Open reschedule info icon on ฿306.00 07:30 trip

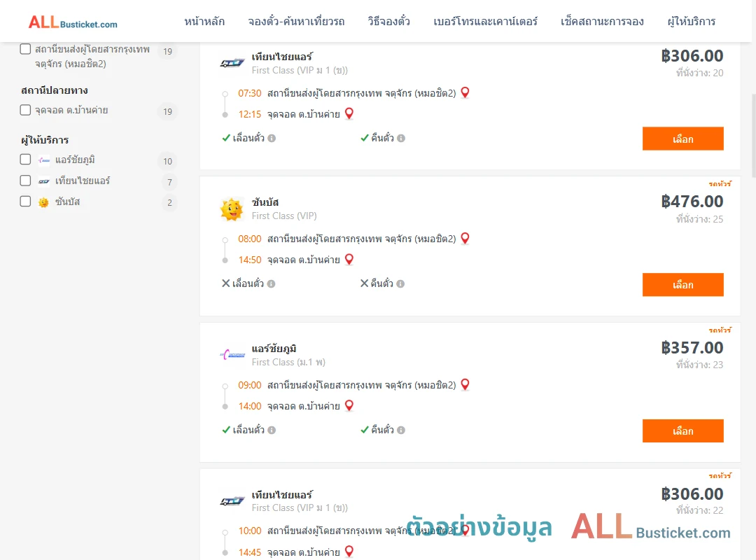click(272, 139)
